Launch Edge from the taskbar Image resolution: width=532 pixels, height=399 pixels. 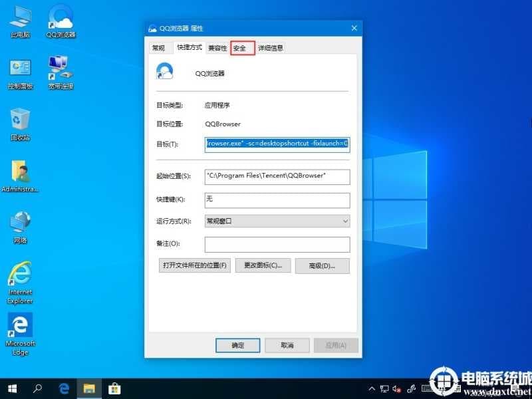pos(64,389)
